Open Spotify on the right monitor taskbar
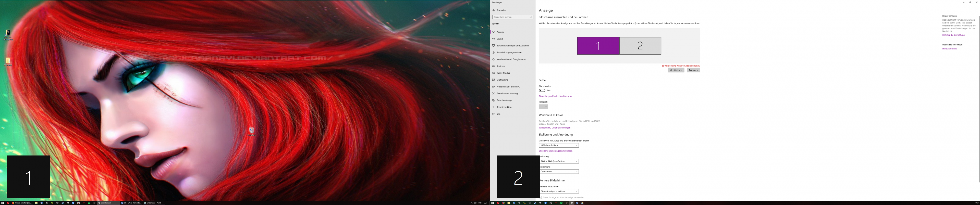This screenshot has height=205, width=980. 561,203
